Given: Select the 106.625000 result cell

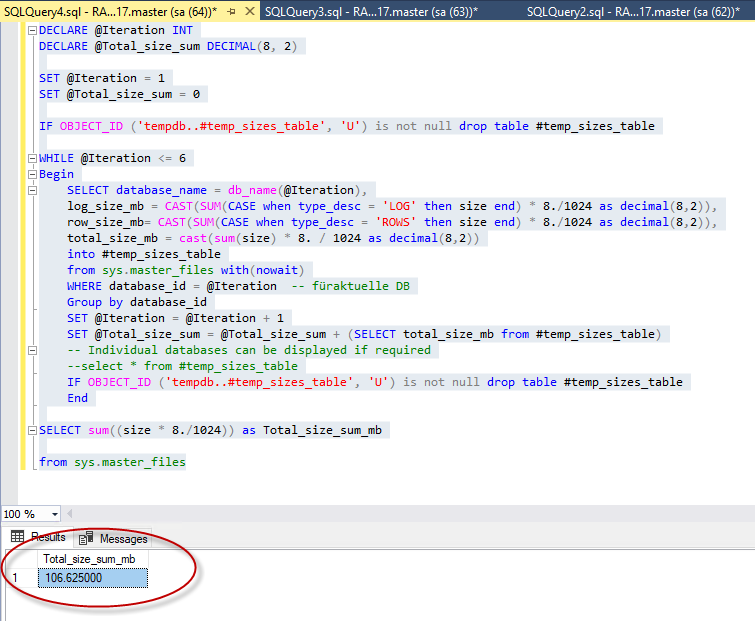Looking at the screenshot, I should (x=93, y=578).
